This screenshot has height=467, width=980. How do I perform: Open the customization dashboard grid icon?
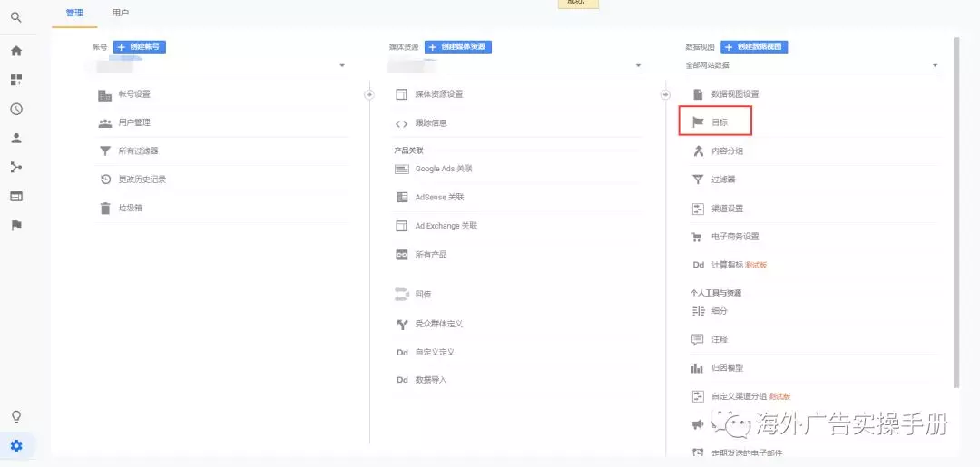[16, 80]
